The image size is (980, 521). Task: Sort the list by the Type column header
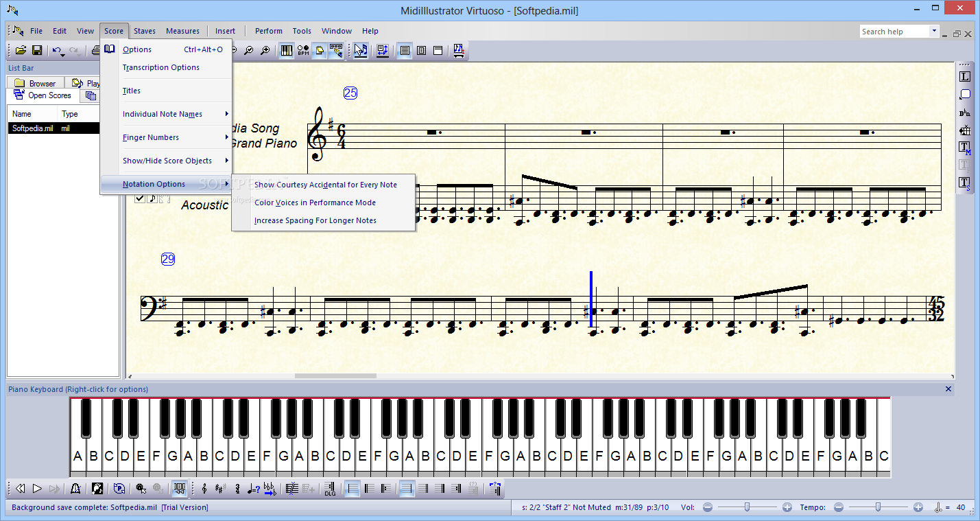click(79, 114)
